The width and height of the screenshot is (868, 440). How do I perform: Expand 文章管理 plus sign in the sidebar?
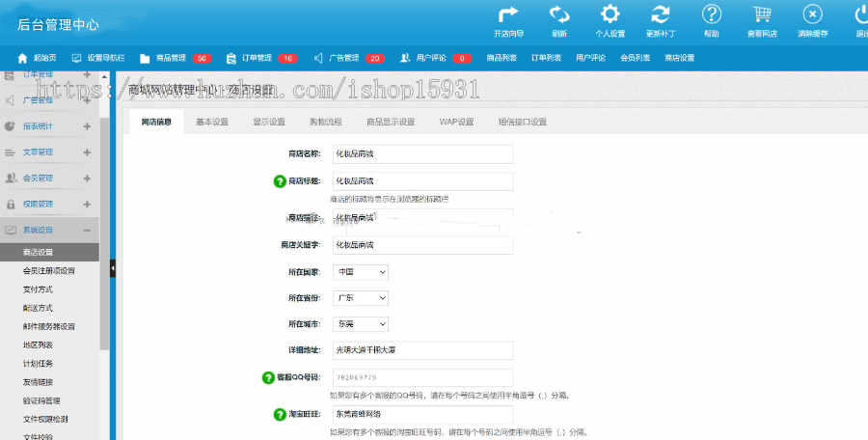(x=87, y=152)
